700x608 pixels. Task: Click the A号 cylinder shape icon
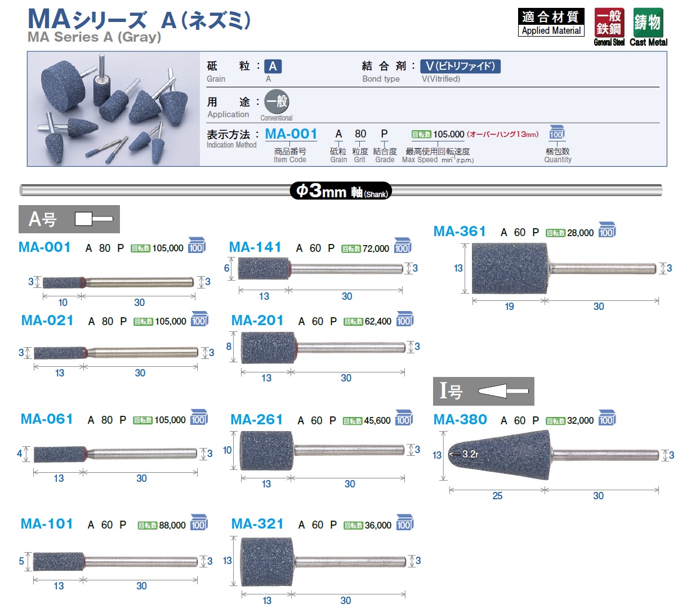(93, 219)
